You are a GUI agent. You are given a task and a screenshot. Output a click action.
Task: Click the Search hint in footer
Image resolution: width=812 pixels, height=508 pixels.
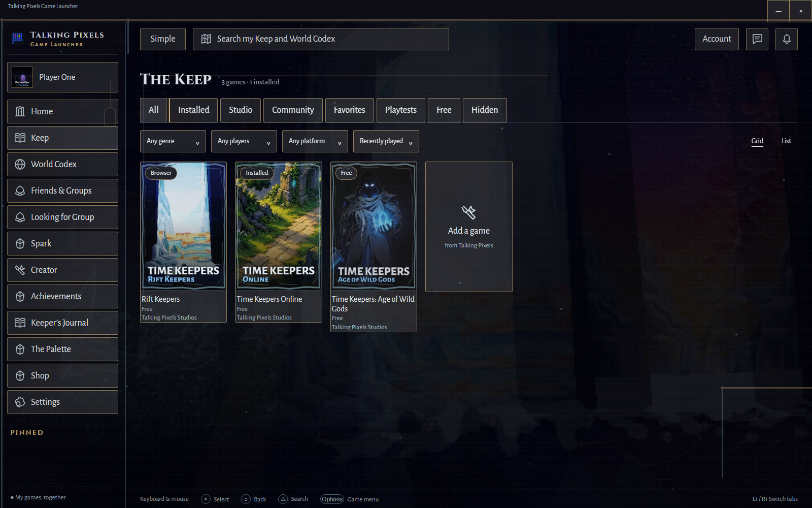(x=293, y=499)
